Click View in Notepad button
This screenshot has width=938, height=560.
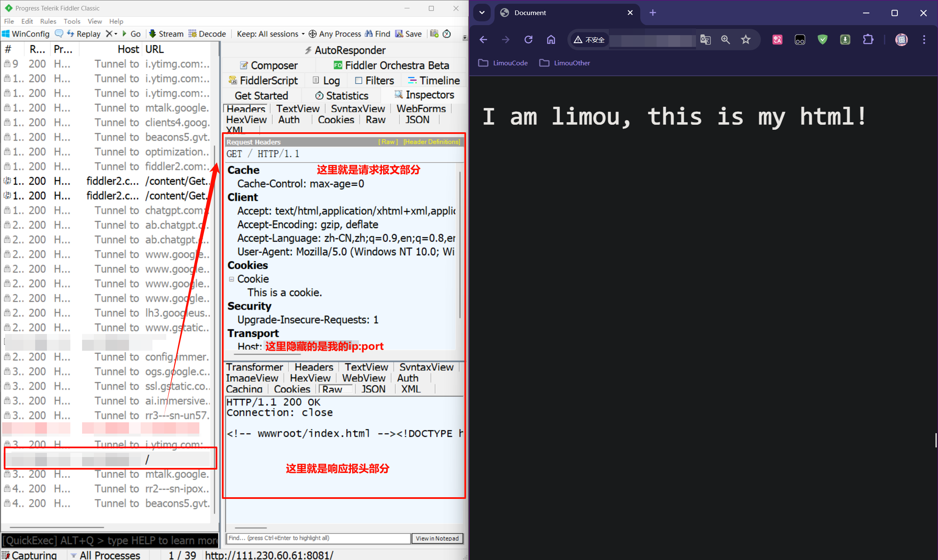[437, 538]
